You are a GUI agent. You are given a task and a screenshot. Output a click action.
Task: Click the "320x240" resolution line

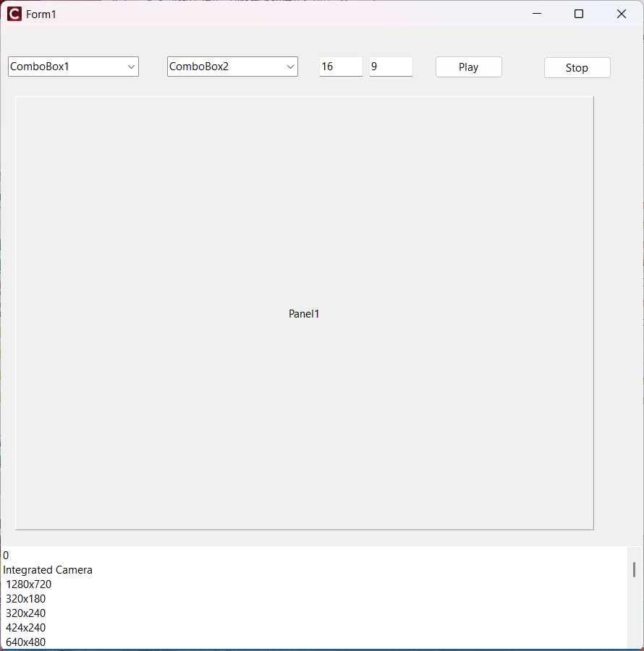coord(26,613)
